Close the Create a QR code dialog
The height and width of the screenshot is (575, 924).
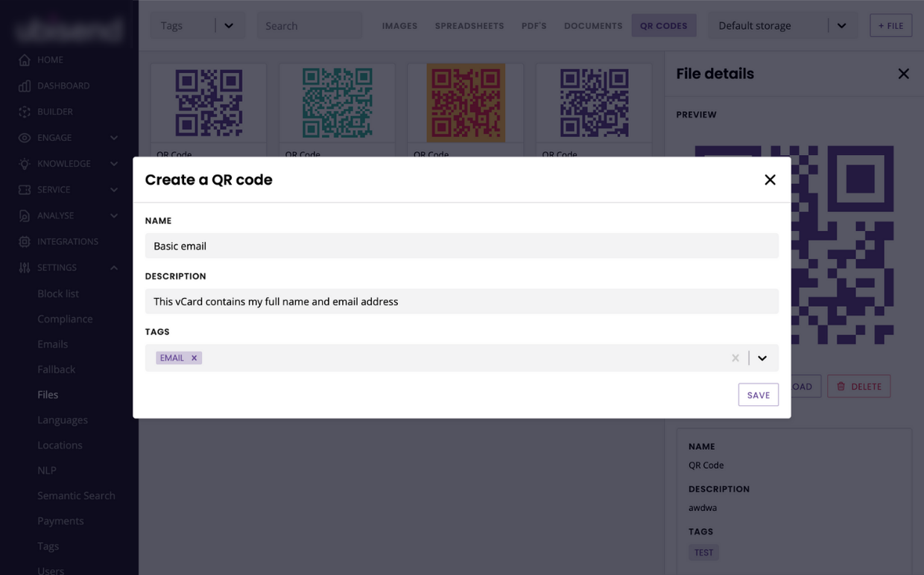point(770,180)
